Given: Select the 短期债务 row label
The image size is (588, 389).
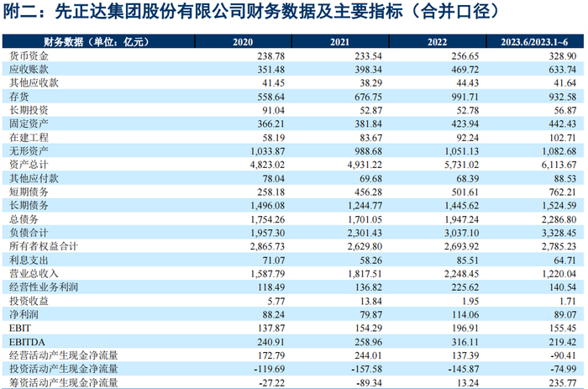Looking at the screenshot, I should [29, 192].
